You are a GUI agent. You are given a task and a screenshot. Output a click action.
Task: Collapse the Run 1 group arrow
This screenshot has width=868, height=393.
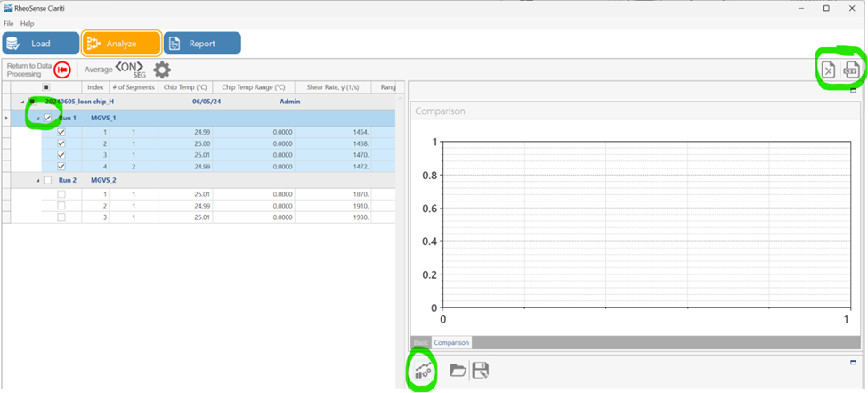[37, 118]
